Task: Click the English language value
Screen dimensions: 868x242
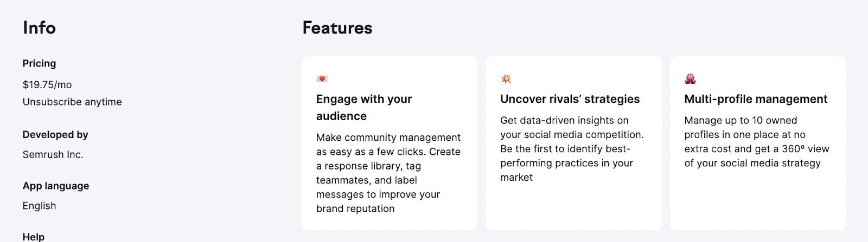Action: point(39,206)
